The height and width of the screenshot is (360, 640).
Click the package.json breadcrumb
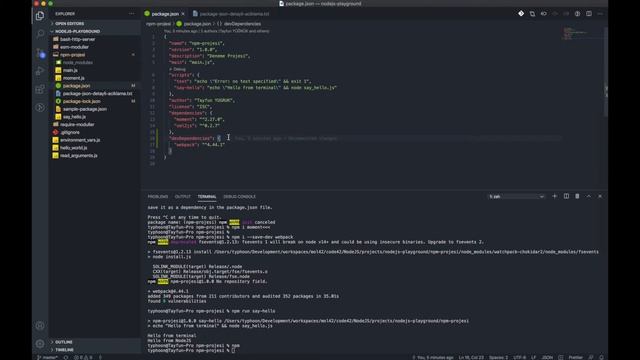[197, 24]
